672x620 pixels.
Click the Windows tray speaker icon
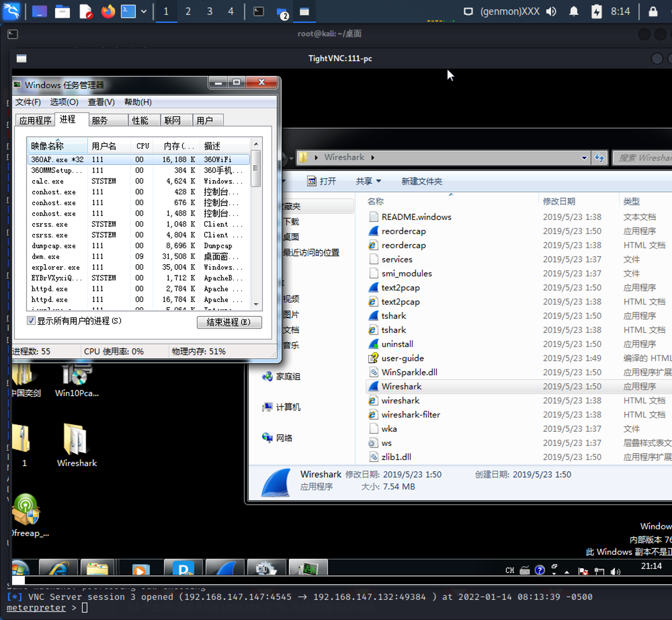tap(616, 571)
